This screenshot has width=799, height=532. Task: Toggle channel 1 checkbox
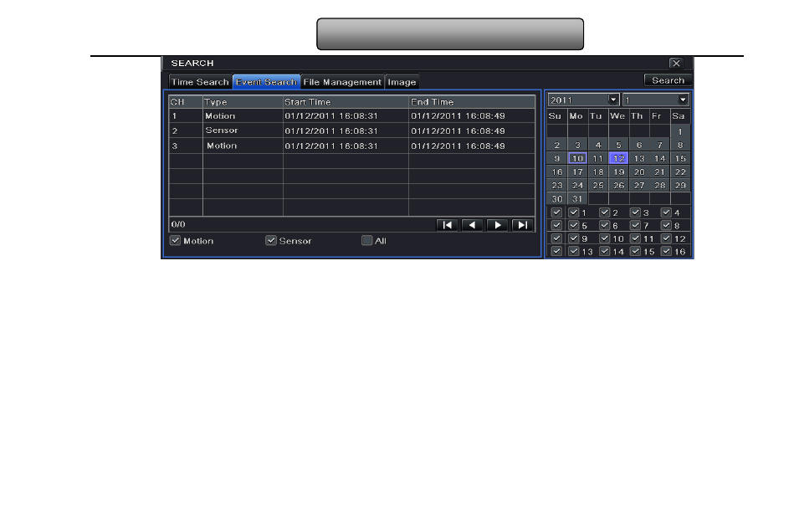(574, 212)
